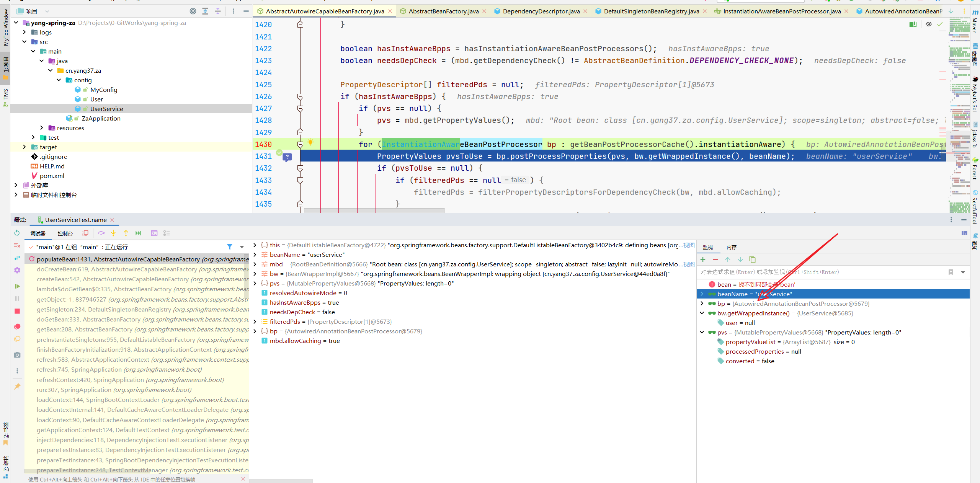Click Show Execution Point icon
Image resolution: width=980 pixels, height=483 pixels.
click(85, 233)
